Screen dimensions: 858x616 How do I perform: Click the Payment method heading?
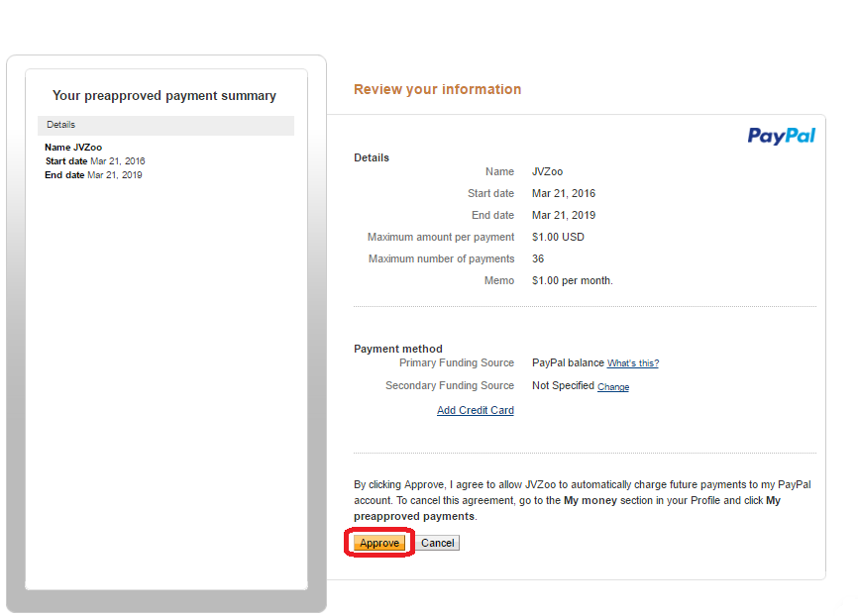(398, 349)
